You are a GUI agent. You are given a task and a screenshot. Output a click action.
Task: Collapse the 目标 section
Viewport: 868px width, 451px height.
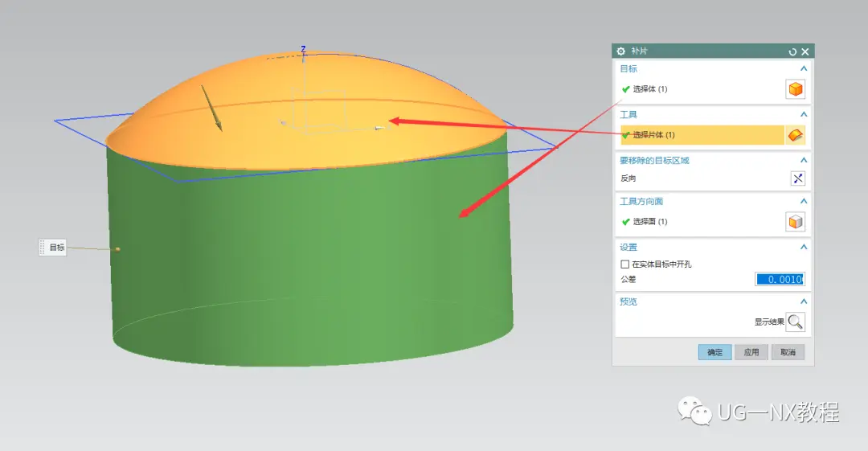(x=804, y=68)
